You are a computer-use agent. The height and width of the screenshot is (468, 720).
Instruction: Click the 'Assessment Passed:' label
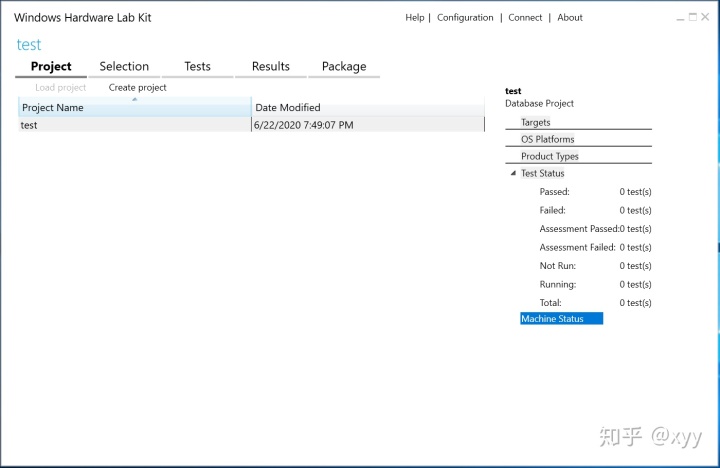pos(579,229)
